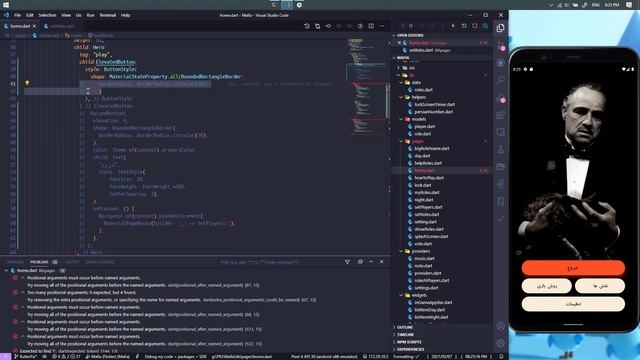640x360 pixels.
Task: Open Manage gear icon in activity bar
Action: click(x=500, y=343)
